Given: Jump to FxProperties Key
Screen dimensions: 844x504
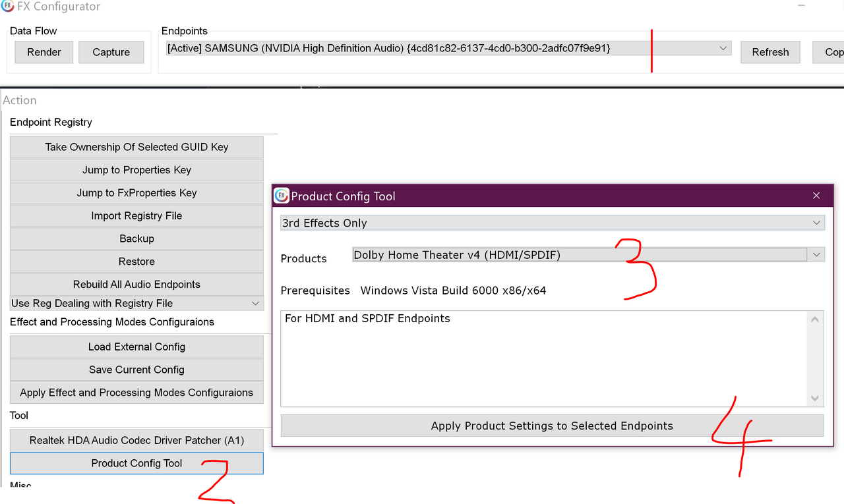Looking at the screenshot, I should [136, 192].
